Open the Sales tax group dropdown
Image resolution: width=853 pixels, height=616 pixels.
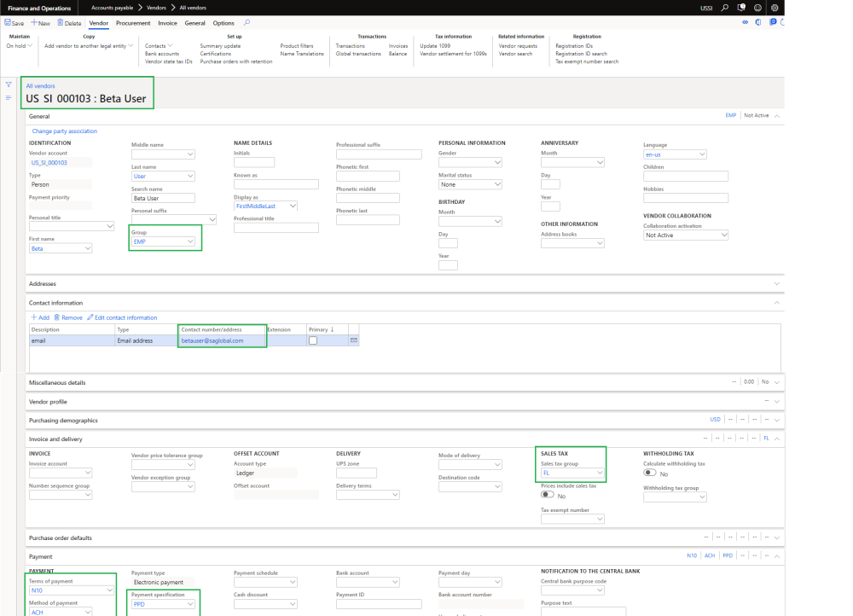(600, 473)
